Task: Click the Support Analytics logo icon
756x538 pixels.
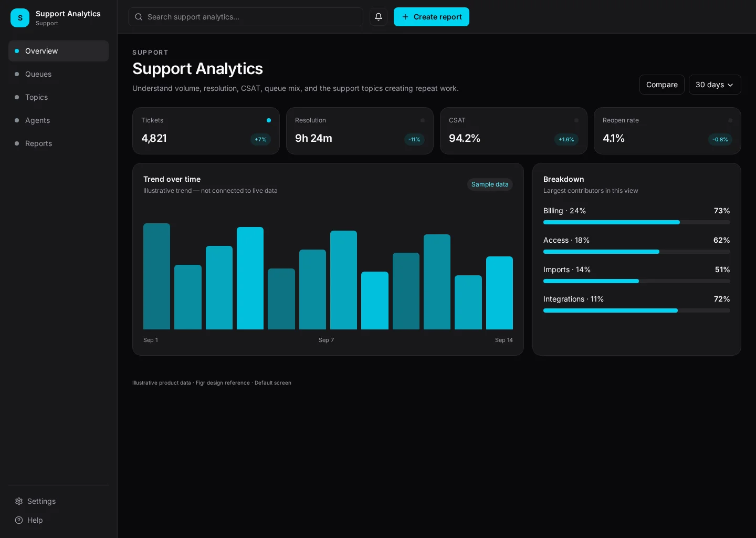Action: (x=20, y=18)
